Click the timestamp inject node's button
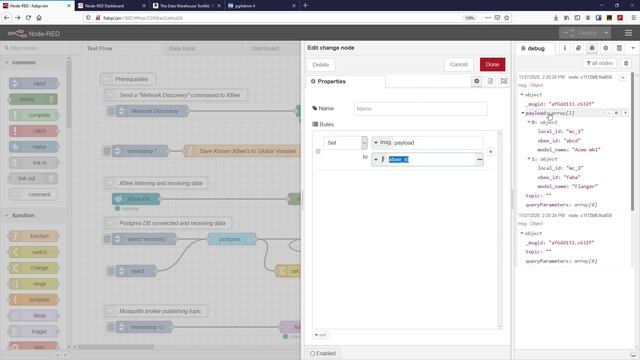This screenshot has width=640, height=360. point(107,151)
